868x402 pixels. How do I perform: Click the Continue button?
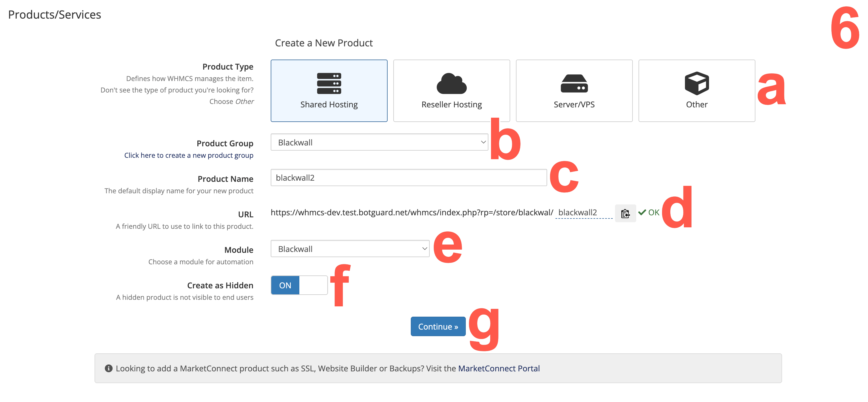[438, 326]
